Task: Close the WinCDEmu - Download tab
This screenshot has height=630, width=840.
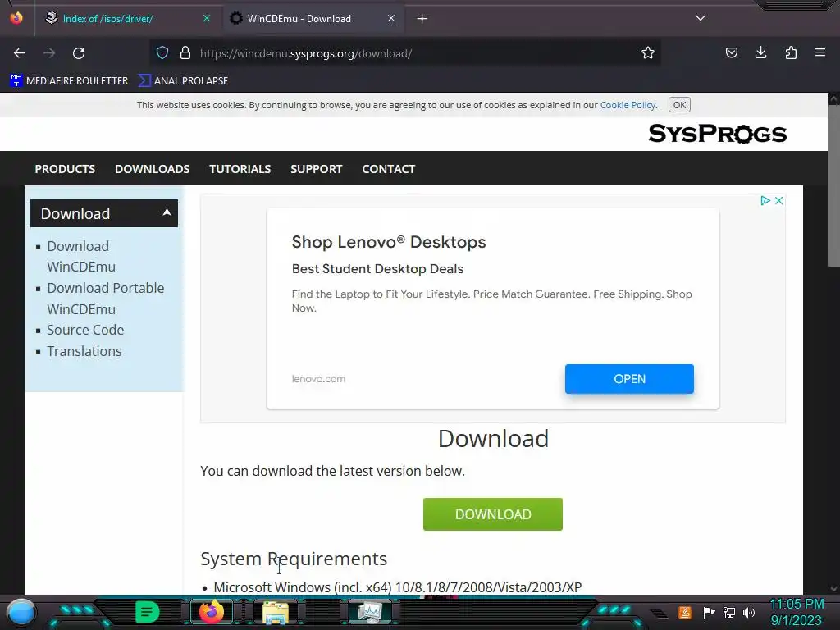Action: [x=391, y=19]
